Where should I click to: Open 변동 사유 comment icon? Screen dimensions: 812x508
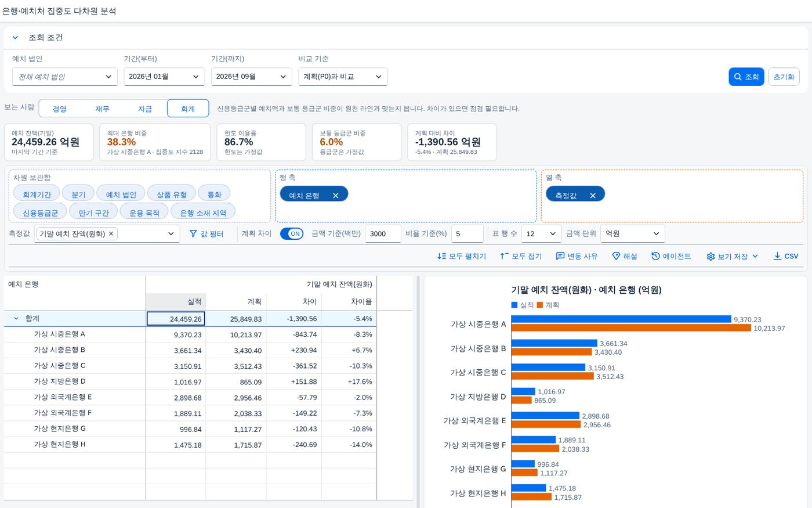click(560, 256)
